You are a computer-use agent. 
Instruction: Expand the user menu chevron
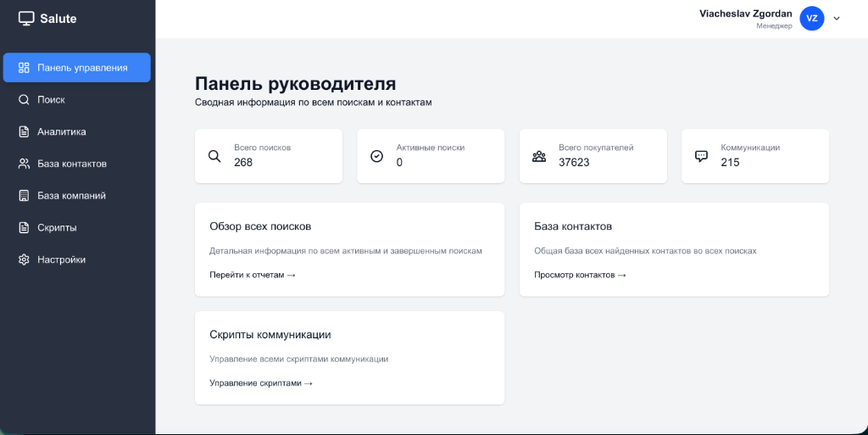(x=837, y=19)
